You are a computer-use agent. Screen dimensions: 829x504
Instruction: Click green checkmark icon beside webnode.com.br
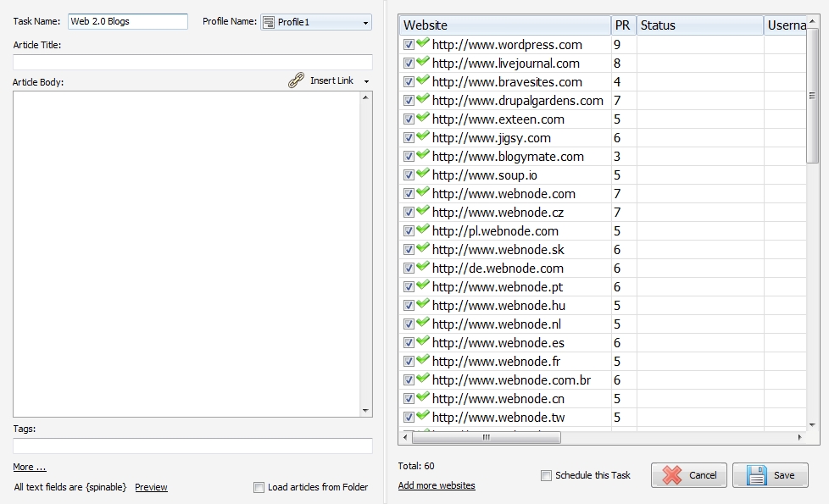click(422, 378)
